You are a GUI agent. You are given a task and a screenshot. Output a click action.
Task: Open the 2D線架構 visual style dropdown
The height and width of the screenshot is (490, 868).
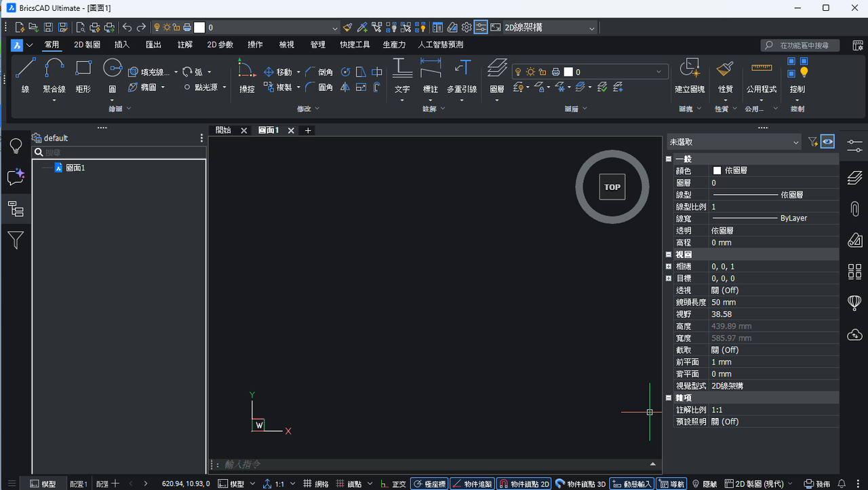click(543, 28)
